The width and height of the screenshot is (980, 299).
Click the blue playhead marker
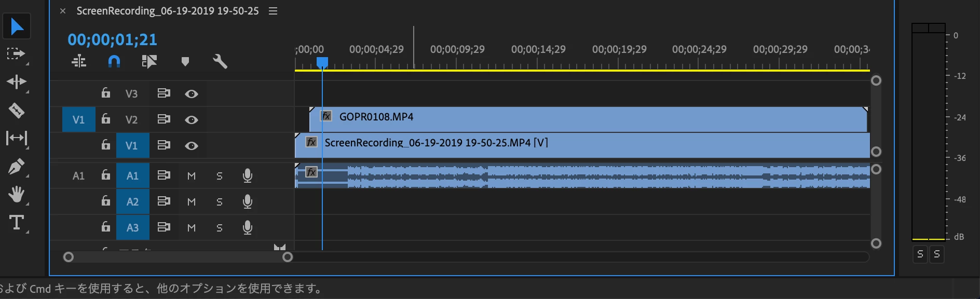(x=322, y=63)
